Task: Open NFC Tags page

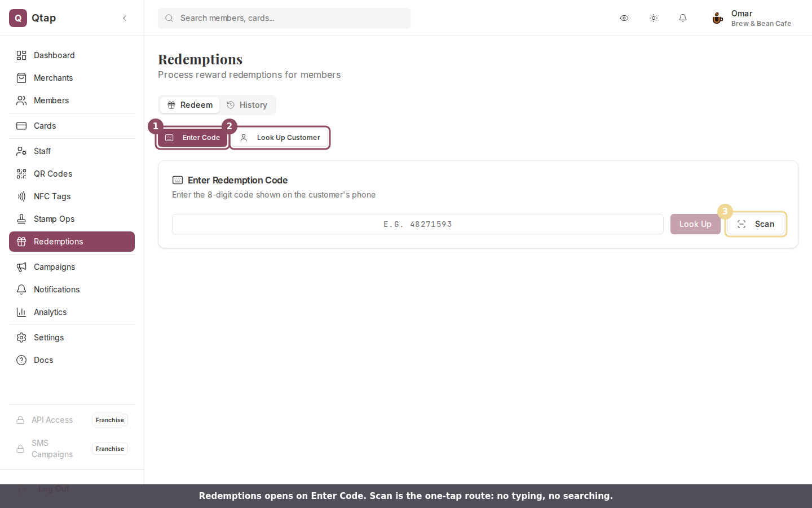Action: (72, 196)
